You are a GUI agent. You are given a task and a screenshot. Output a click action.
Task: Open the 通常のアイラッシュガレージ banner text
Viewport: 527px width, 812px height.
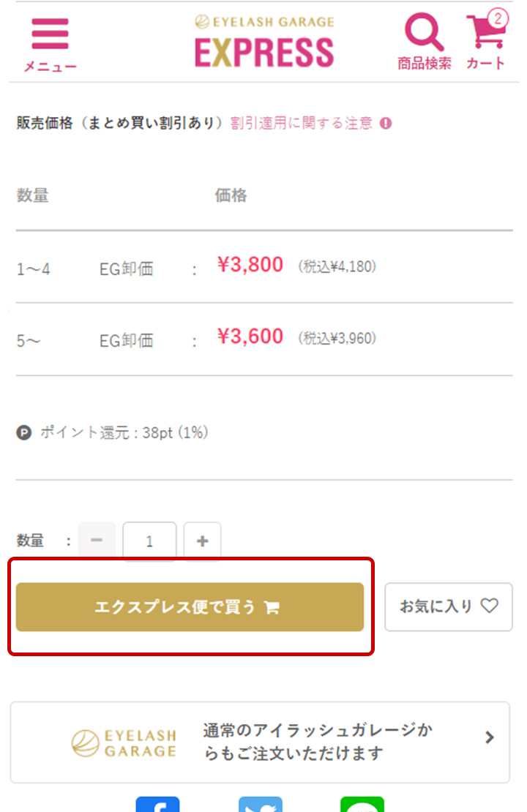(317, 742)
